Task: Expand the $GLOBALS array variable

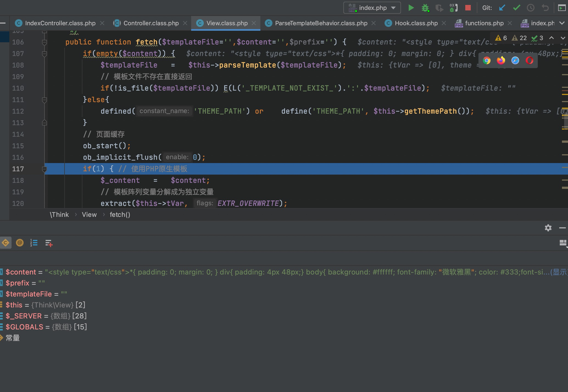Action: [x=284, y=327]
